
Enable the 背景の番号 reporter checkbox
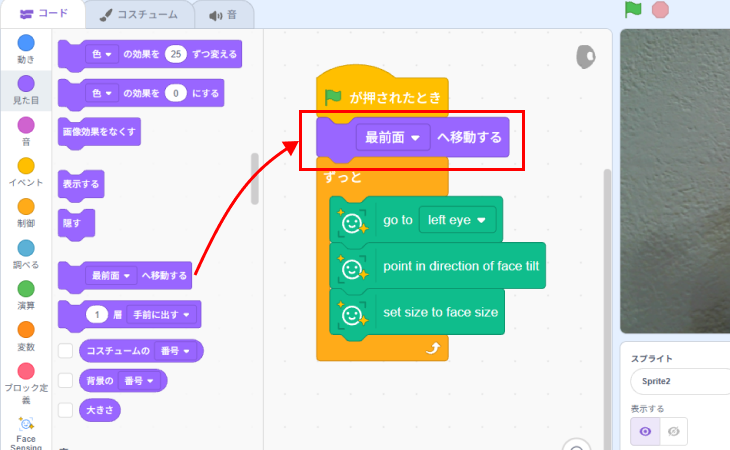click(x=66, y=380)
